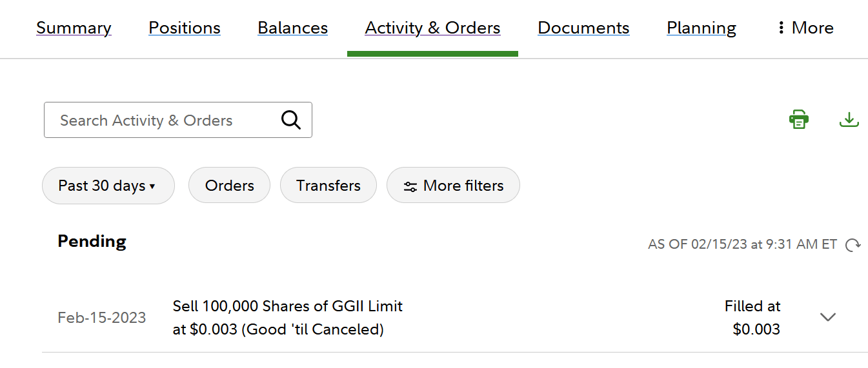The height and width of the screenshot is (368, 868).
Task: Toggle the Orders filter chip
Action: click(229, 186)
